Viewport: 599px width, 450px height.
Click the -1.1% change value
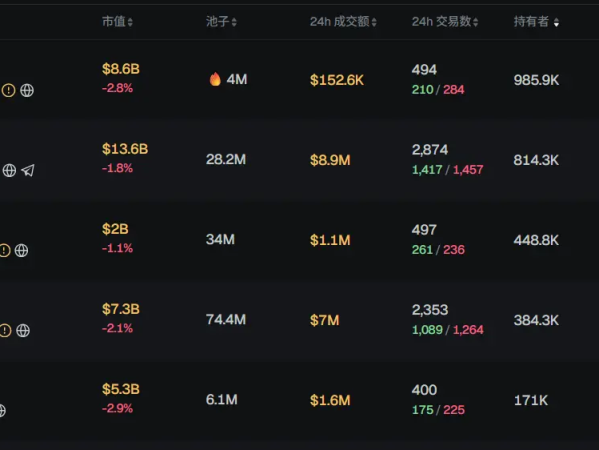(117, 248)
